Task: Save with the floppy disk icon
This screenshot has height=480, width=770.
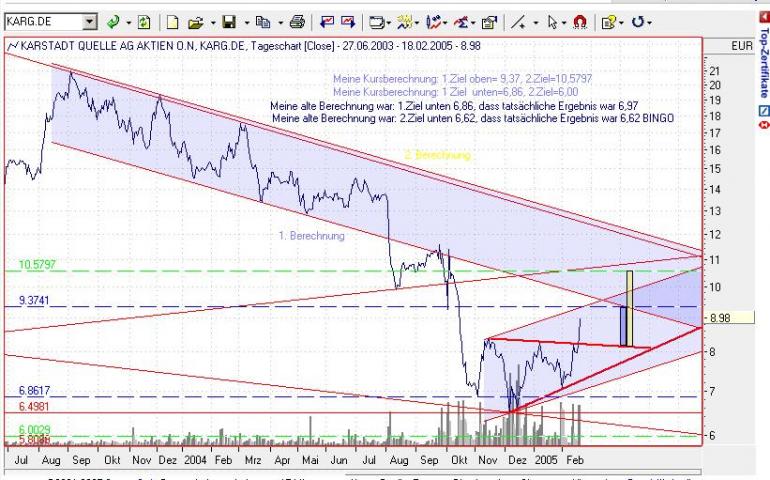Action: (x=229, y=22)
